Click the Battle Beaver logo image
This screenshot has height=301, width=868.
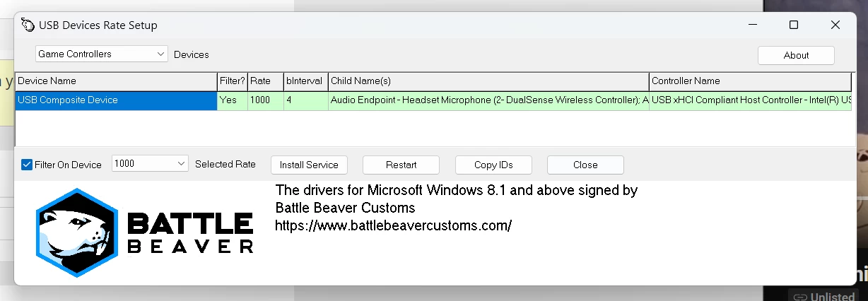[145, 231]
